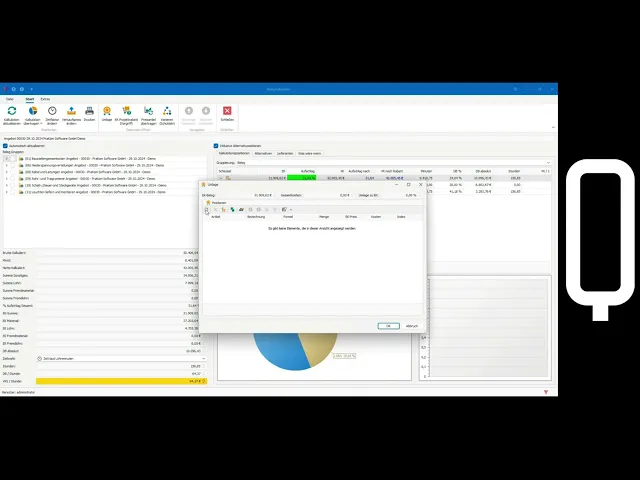Viewport: 640px width, 480px height.
Task: Click the green Aufschlag cell in first row
Action: [302, 178]
